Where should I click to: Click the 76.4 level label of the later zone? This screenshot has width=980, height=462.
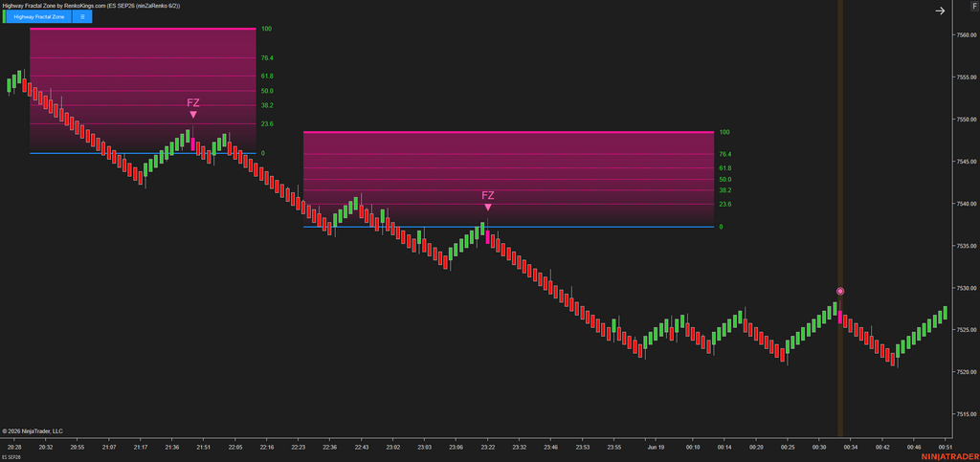click(x=725, y=154)
